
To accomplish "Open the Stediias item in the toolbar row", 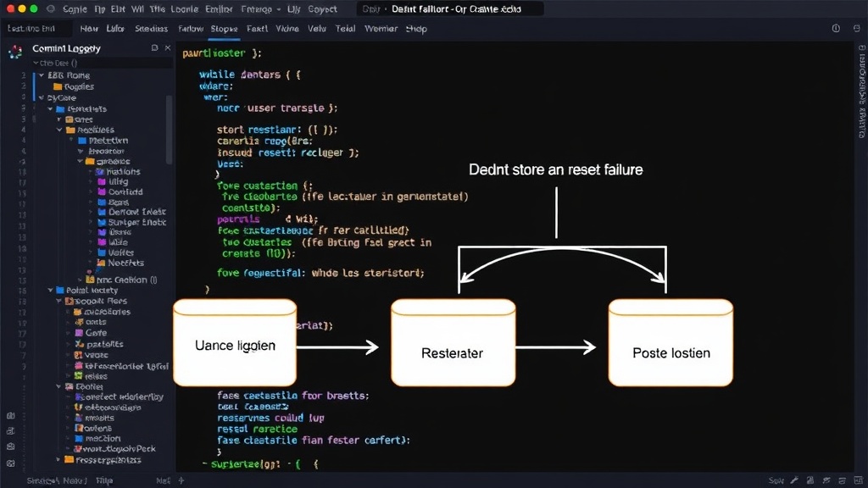I will tap(151, 28).
